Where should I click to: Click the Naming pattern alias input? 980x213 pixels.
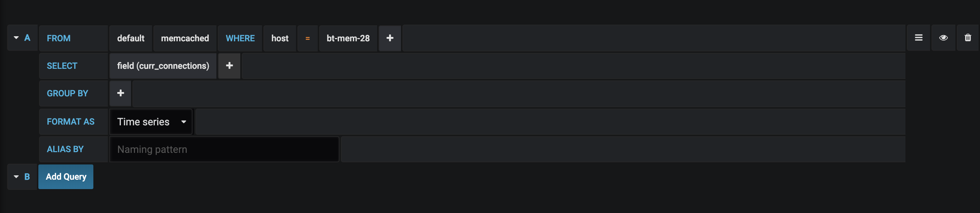point(224,149)
